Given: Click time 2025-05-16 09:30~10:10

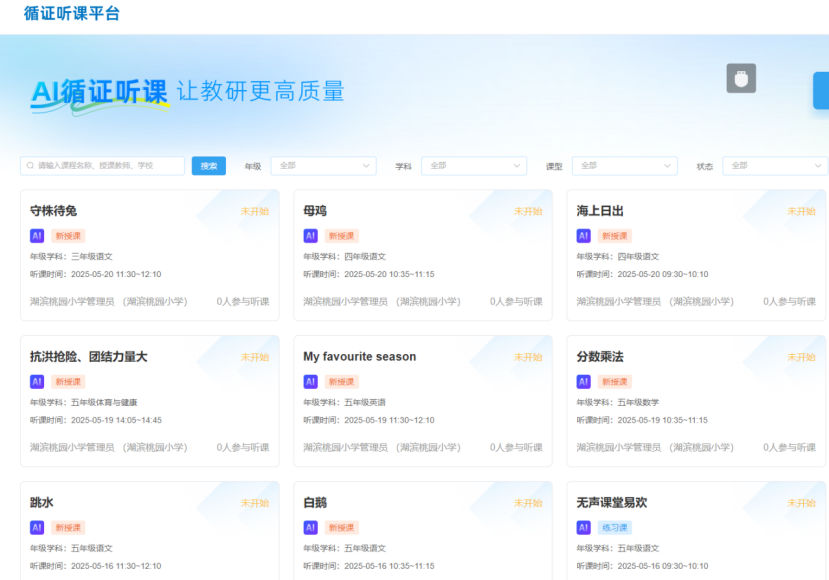Looking at the screenshot, I should point(663,566).
